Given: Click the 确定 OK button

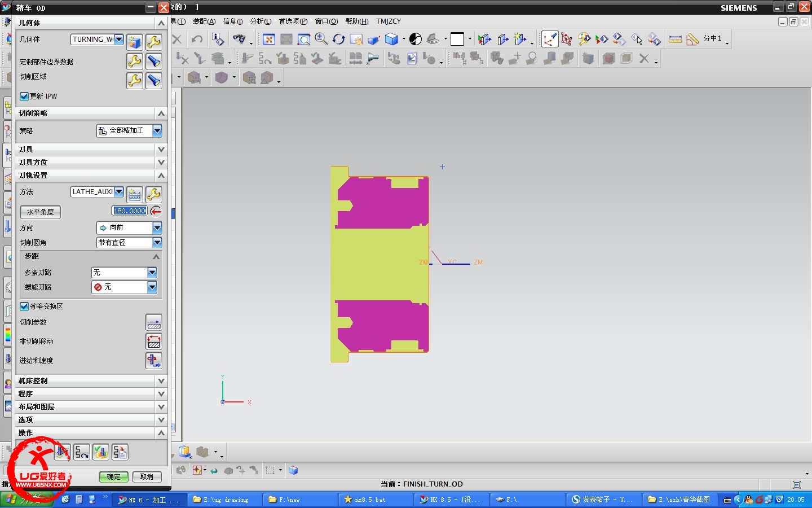Looking at the screenshot, I should click(x=113, y=477).
